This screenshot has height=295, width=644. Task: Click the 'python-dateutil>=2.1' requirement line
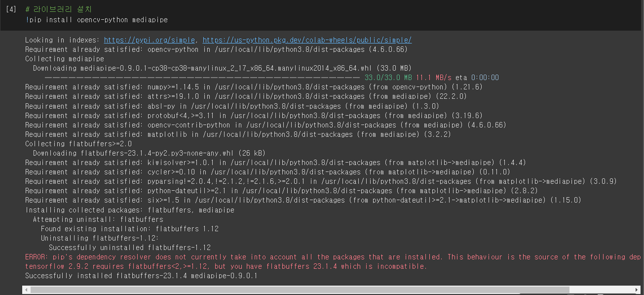click(281, 190)
